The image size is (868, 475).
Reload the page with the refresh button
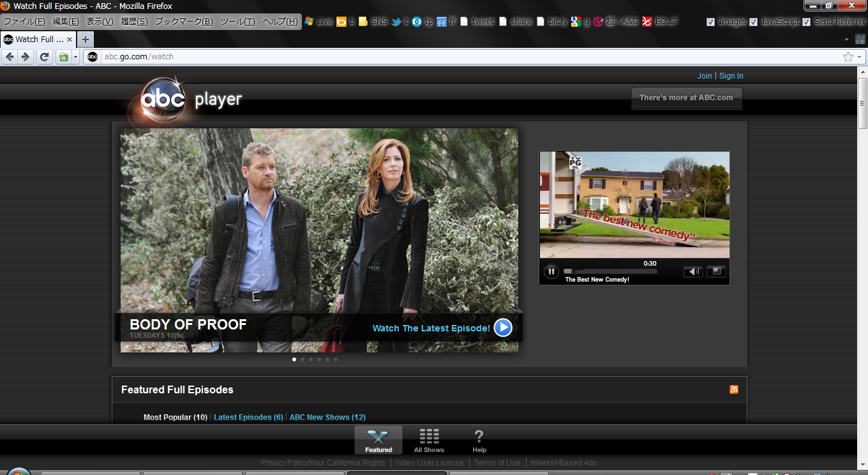click(44, 57)
